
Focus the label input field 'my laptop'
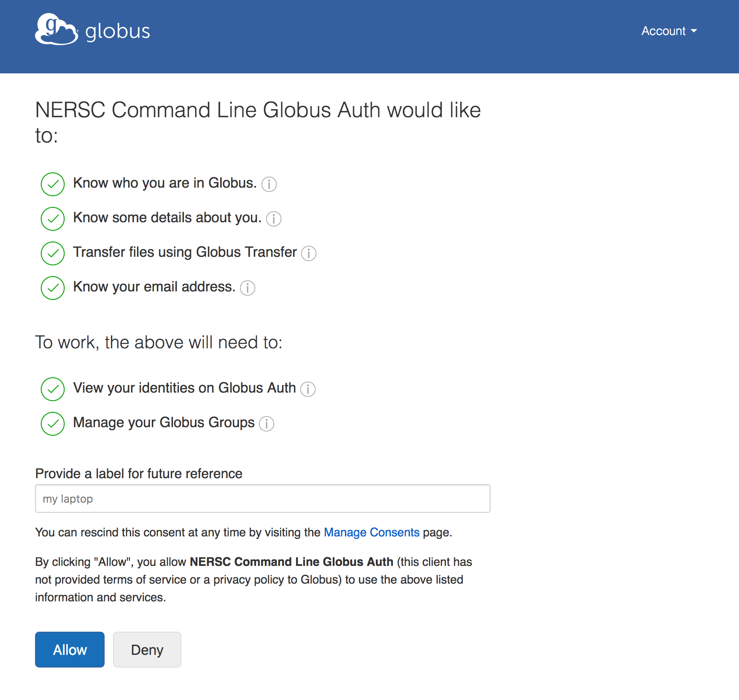point(262,498)
